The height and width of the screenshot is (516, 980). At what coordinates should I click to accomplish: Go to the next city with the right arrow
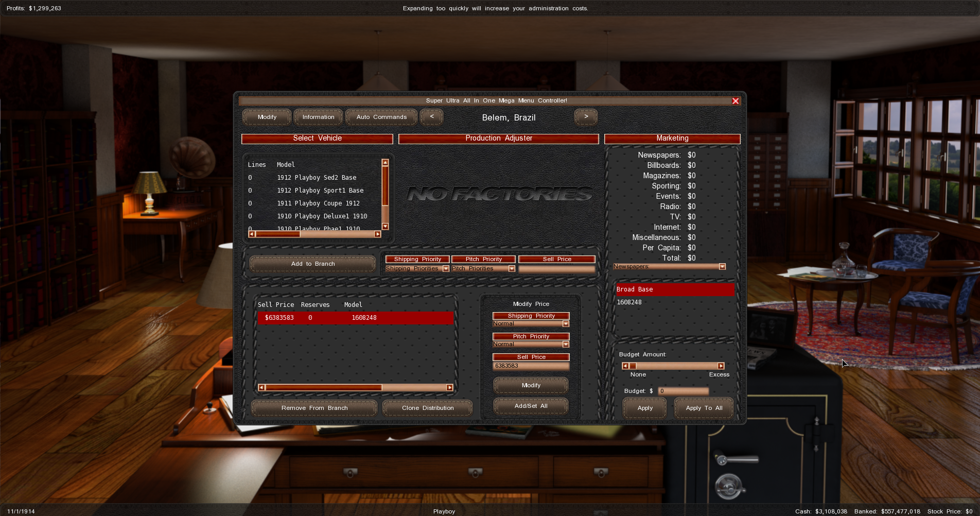point(586,117)
